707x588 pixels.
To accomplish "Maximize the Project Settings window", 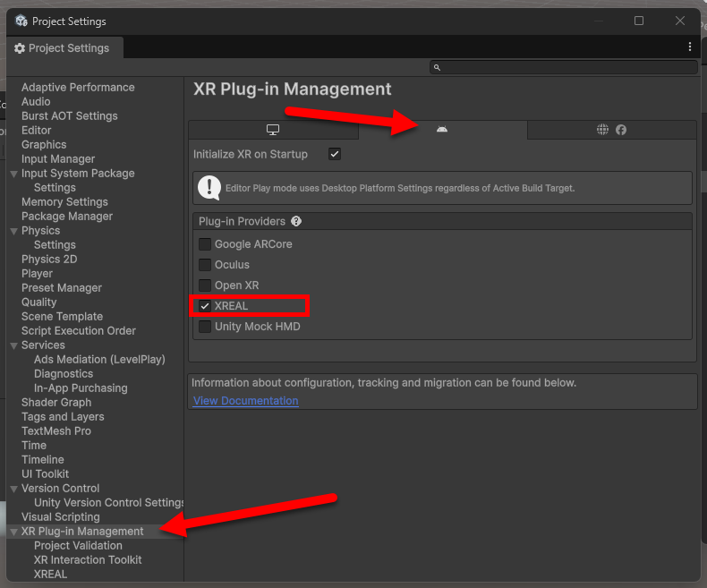I will 639,21.
